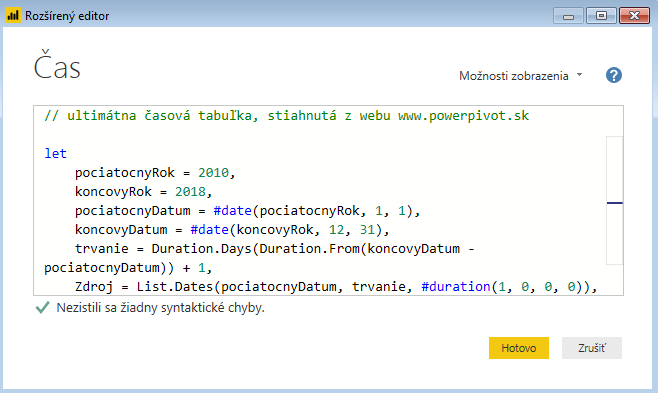Image resolution: width=658 pixels, height=393 pixels.
Task: Click the Čas query title
Action: point(57,65)
